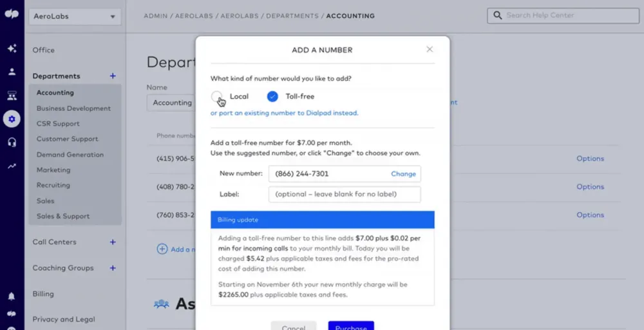644x330 pixels.
Task: Open Options for the (408) 780 number
Action: (x=590, y=186)
